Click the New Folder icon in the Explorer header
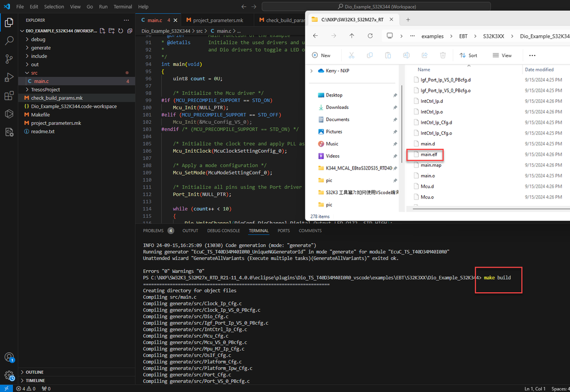 112,31
